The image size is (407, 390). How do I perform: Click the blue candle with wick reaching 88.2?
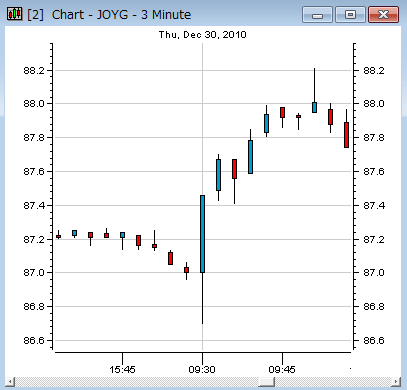[x=314, y=107]
